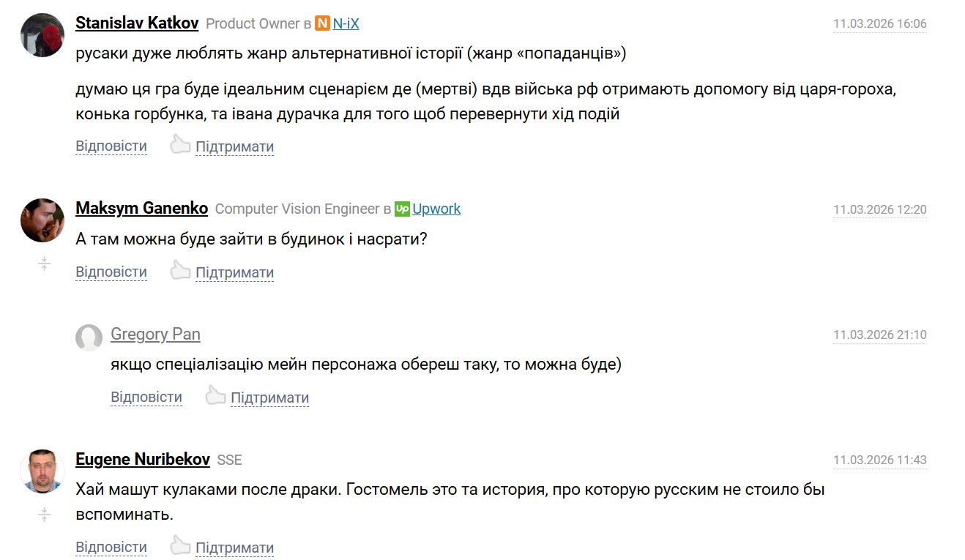Open Gregory Pan's profile name link
The width and height of the screenshot is (965, 560).
point(155,335)
